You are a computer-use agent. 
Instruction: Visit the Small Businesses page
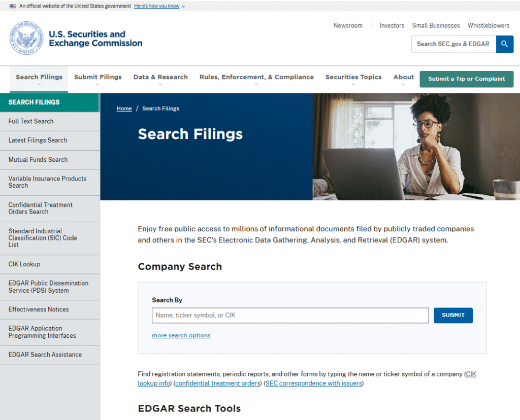(436, 25)
